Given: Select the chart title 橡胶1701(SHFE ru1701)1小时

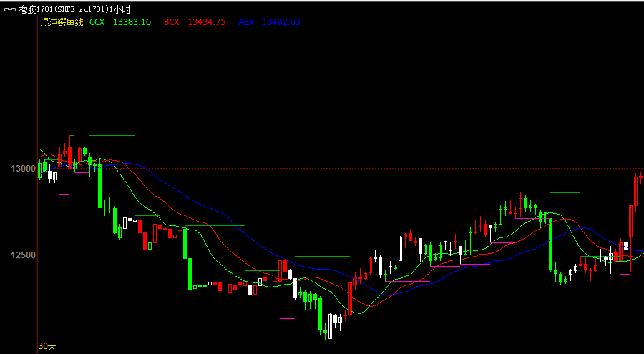Looking at the screenshot, I should pos(74,9).
